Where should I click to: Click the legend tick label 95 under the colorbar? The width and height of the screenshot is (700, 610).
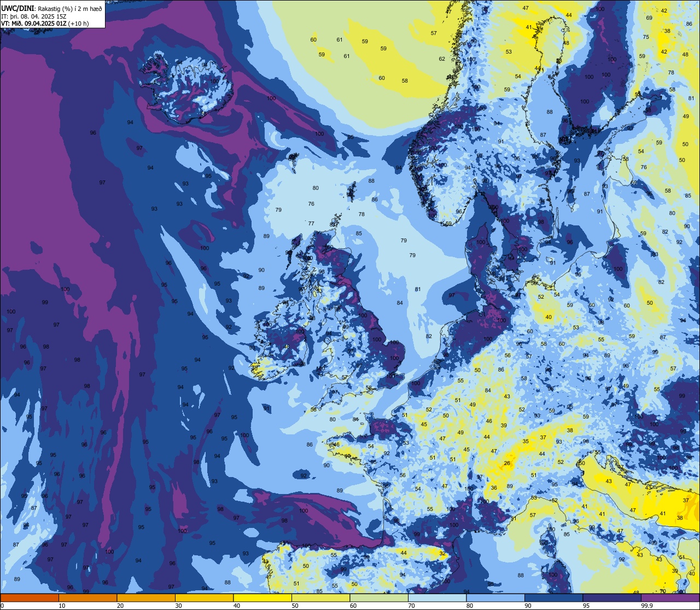[586, 606]
